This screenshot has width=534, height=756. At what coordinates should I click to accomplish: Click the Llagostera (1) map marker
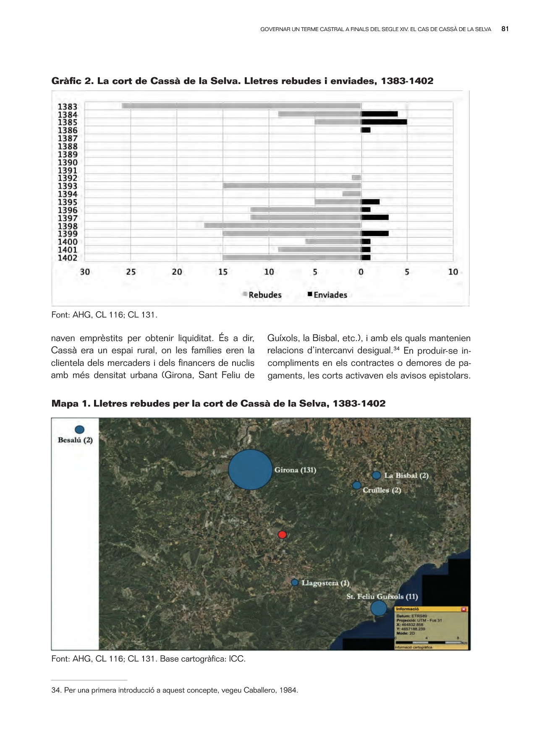coord(295,583)
